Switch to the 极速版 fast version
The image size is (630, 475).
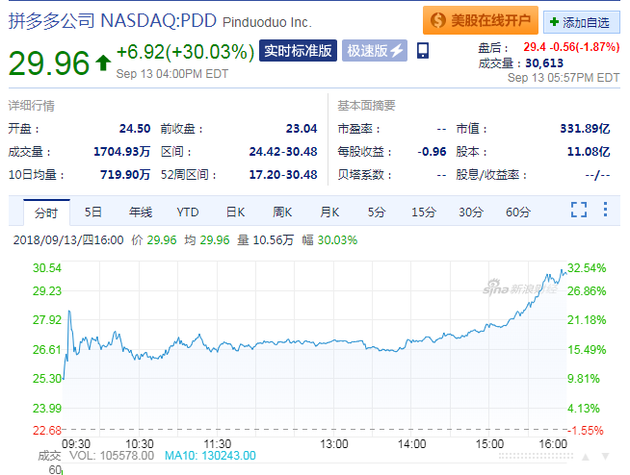click(x=374, y=51)
